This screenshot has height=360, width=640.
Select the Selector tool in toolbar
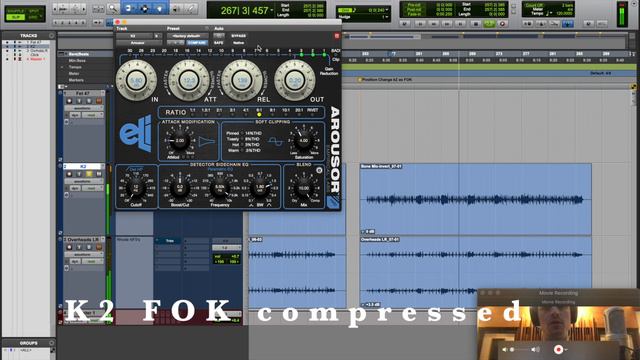(144, 8)
